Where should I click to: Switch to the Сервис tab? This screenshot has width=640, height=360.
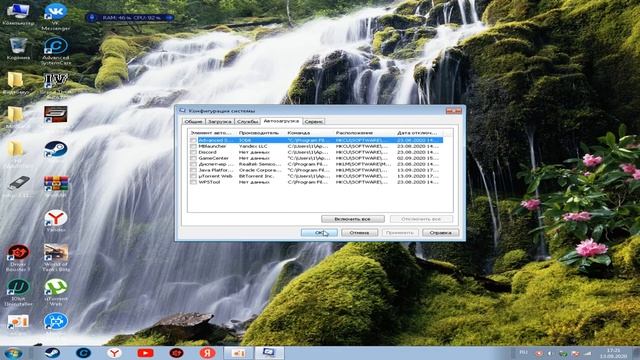pyautogui.click(x=314, y=122)
